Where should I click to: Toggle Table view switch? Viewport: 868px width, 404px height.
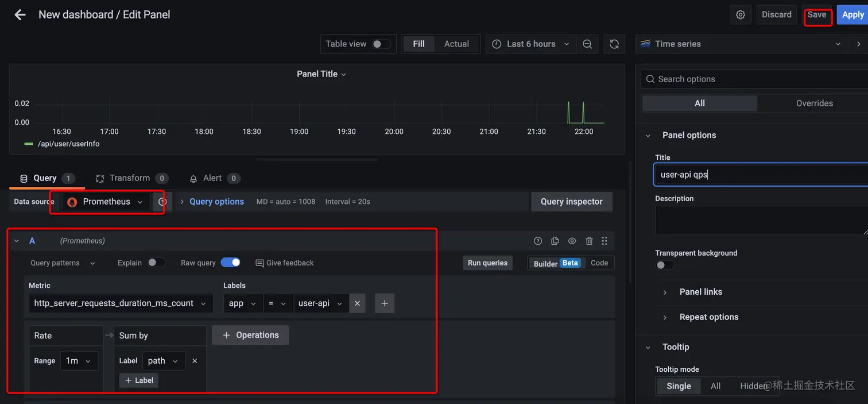pos(381,44)
